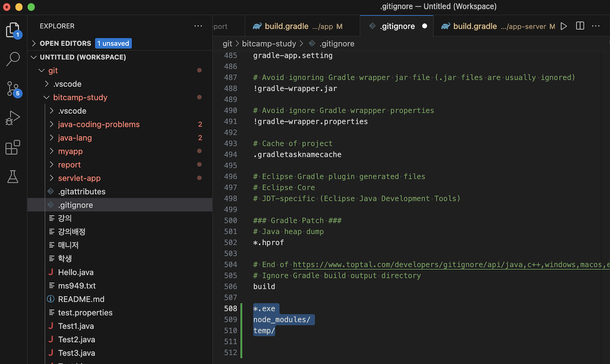Open the 매니저 file
This screenshot has width=610, height=364.
68,245
